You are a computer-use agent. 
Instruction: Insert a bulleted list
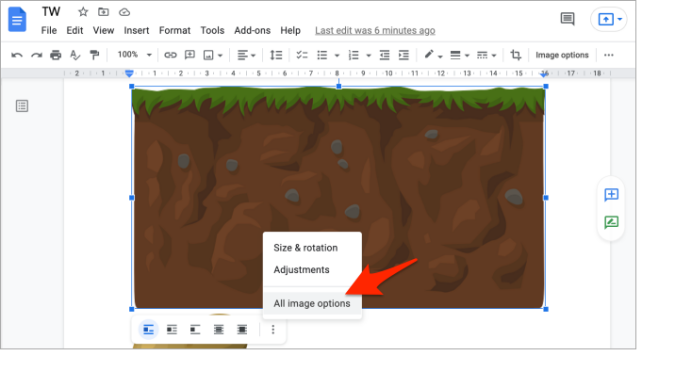coord(322,55)
